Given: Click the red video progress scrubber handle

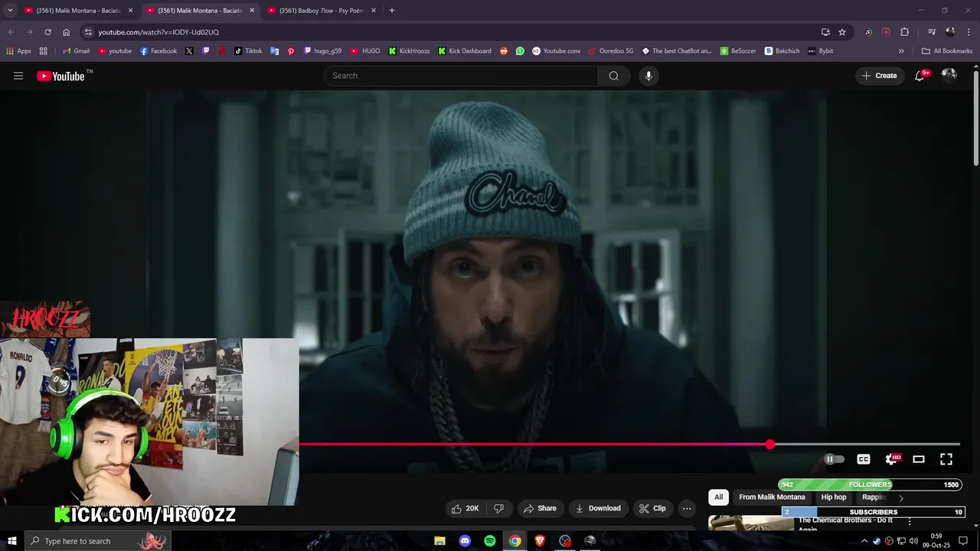Looking at the screenshot, I should [769, 444].
